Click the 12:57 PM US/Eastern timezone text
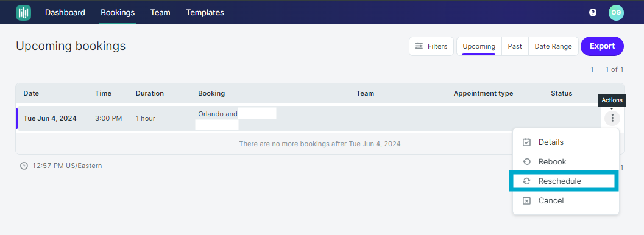This screenshot has height=235, width=644. (x=68, y=166)
